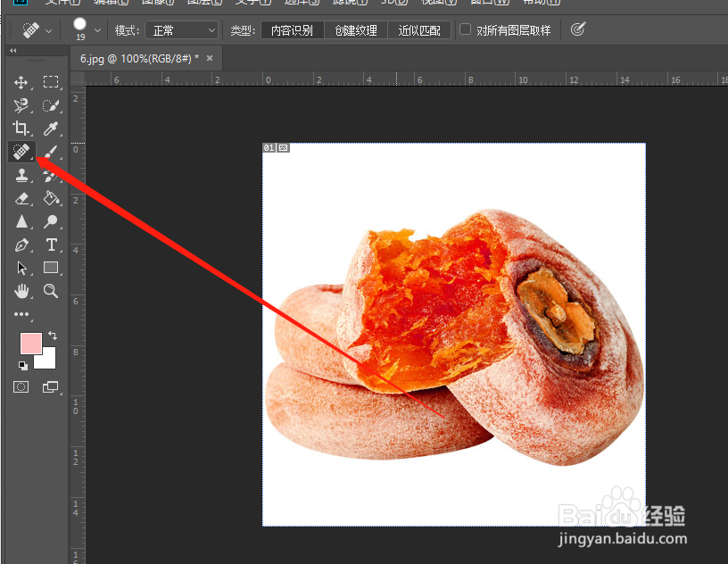Select the Horizontal Type tool
The image size is (728, 564).
(x=51, y=245)
